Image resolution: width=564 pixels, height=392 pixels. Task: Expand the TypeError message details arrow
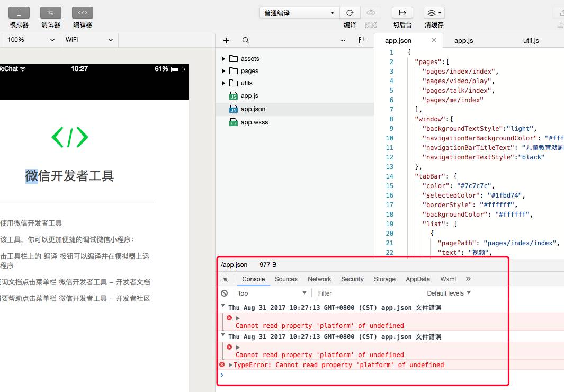click(230, 364)
